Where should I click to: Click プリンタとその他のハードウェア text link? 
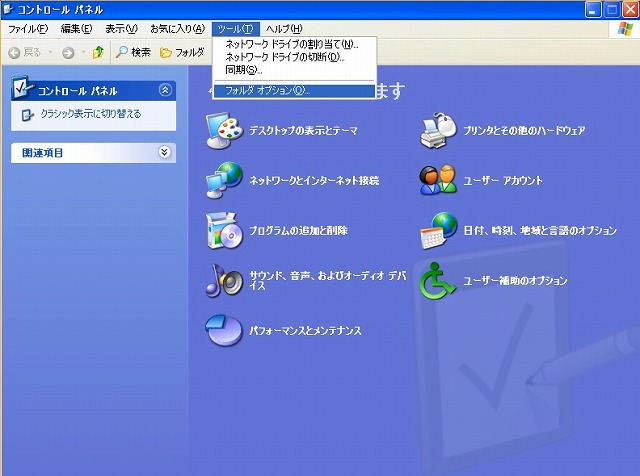[x=524, y=131]
